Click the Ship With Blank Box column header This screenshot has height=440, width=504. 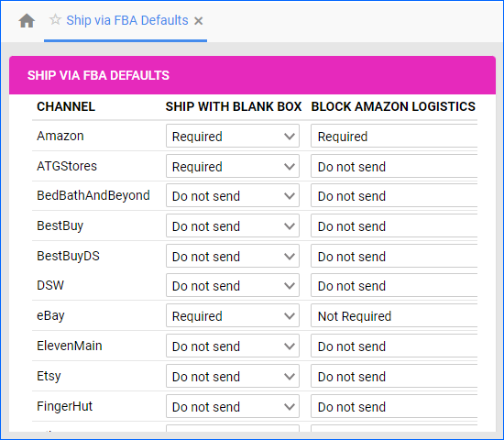click(x=234, y=106)
